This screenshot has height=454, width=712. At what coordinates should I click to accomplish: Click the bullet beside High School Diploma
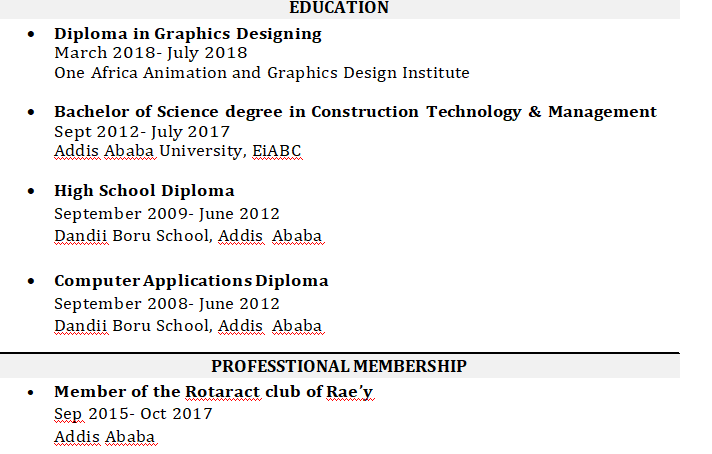point(32,191)
